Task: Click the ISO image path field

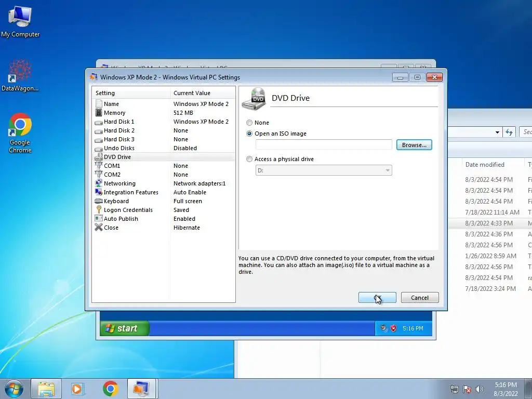Action: pyautogui.click(x=324, y=145)
